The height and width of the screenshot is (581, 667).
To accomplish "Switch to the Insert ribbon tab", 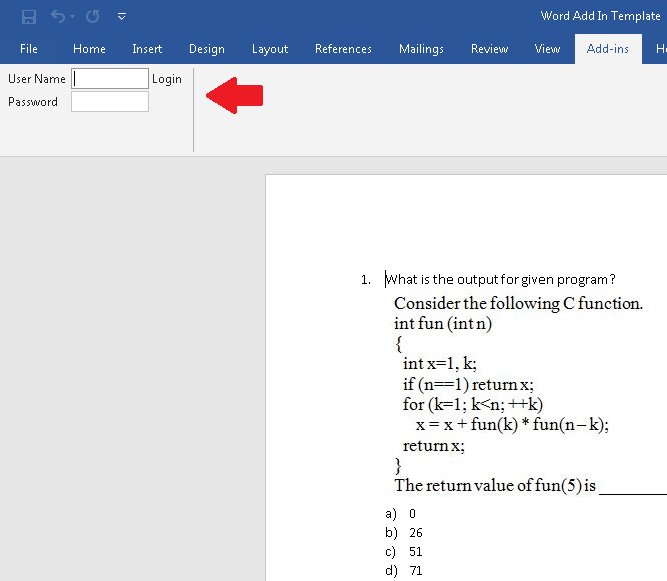I will point(147,49).
